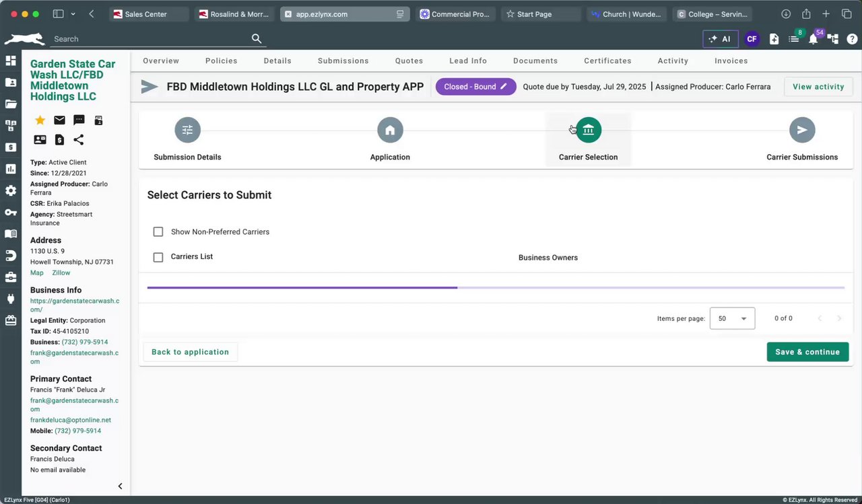Open the book icon in sidebar
The height and width of the screenshot is (504, 862).
(11, 234)
